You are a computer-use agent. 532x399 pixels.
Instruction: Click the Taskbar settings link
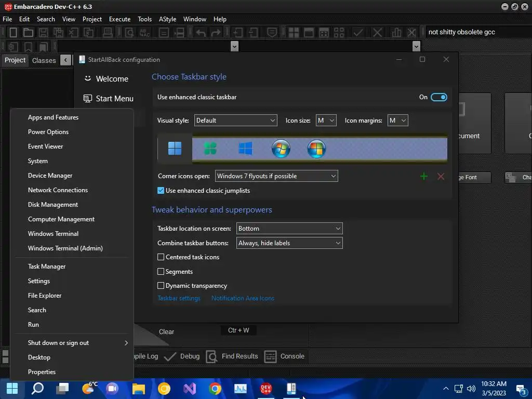179,298
